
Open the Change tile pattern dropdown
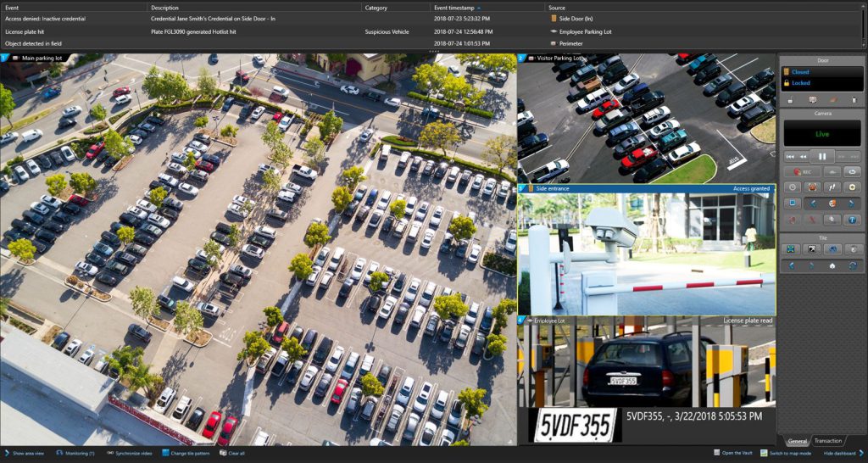point(185,453)
